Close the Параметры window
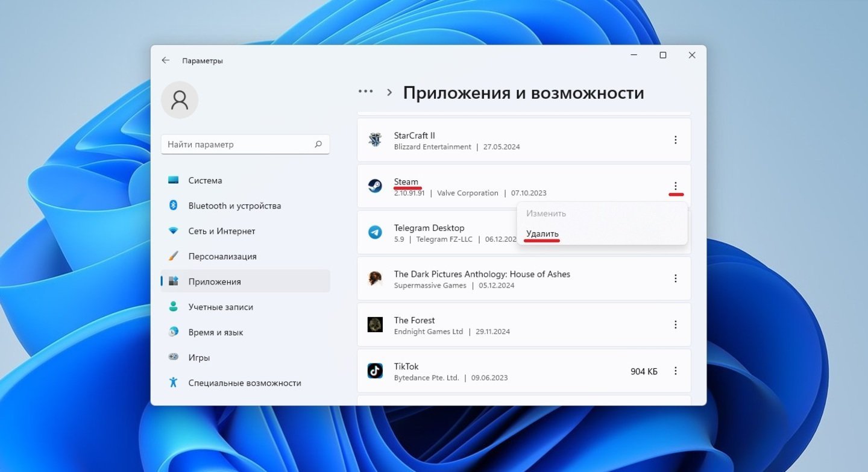The width and height of the screenshot is (868, 472). click(x=692, y=55)
